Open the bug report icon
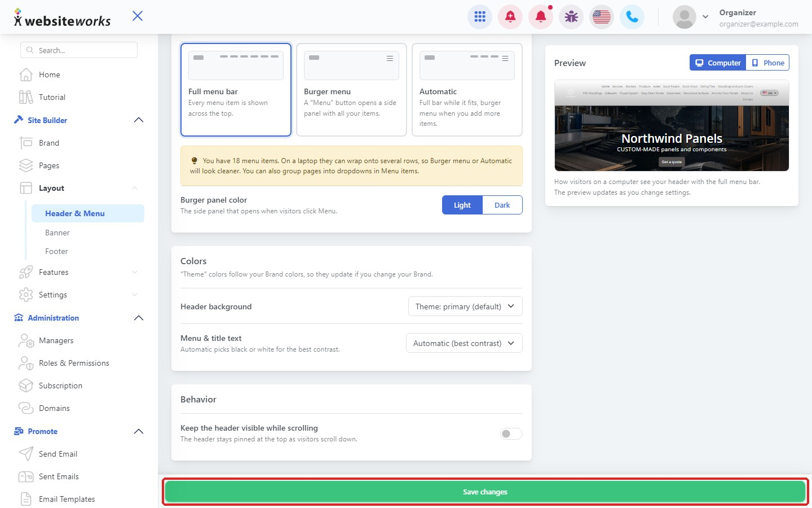This screenshot has height=508, width=812. click(571, 17)
